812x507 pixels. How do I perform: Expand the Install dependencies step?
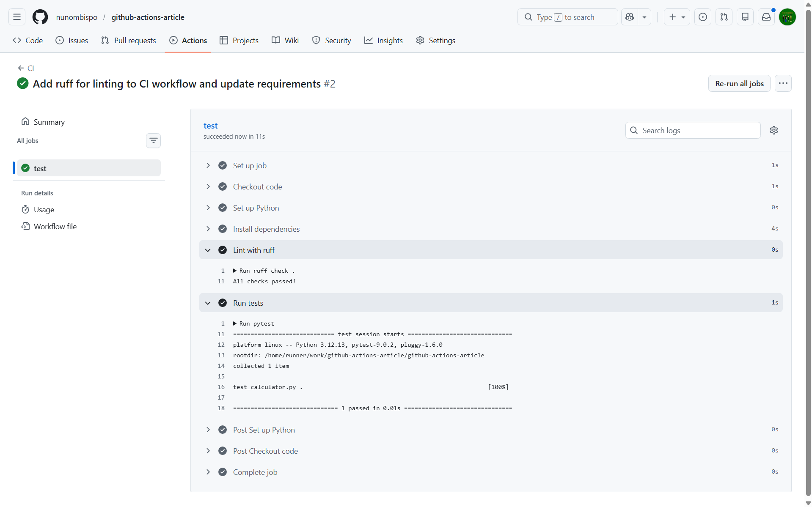208,229
